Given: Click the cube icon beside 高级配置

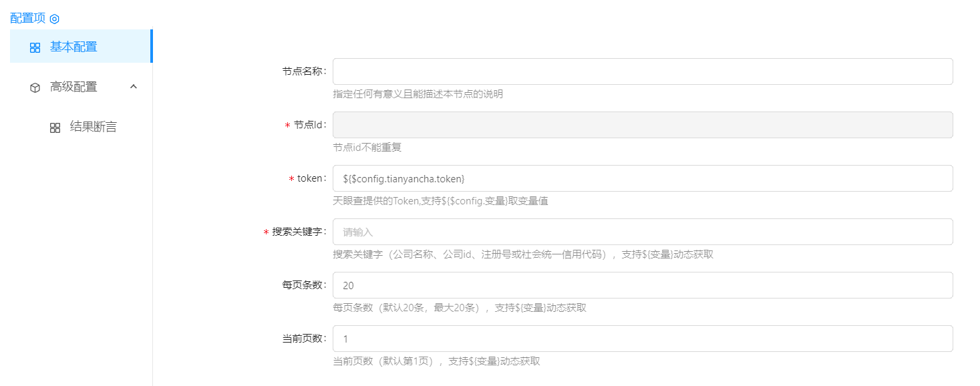Looking at the screenshot, I should click(35, 87).
